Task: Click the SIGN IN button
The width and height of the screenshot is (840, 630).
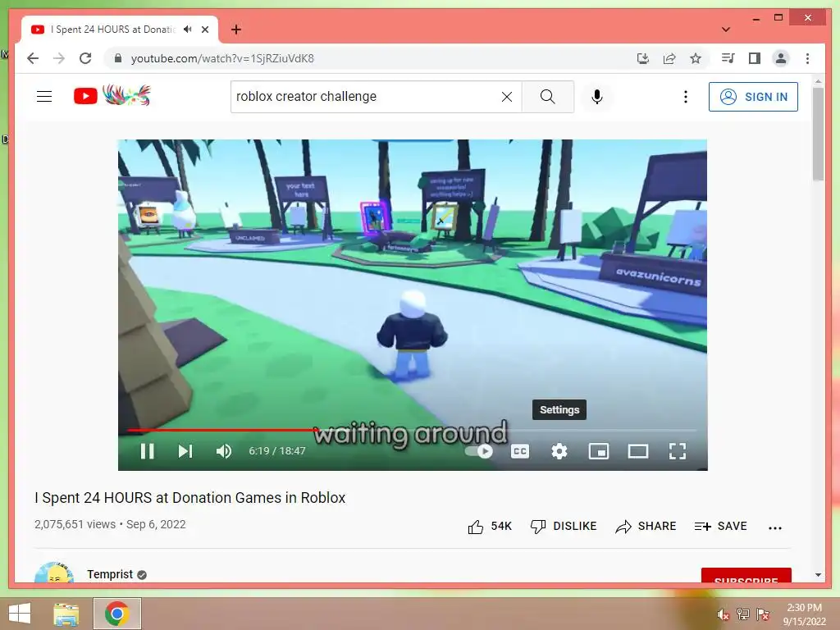Action: tap(753, 97)
